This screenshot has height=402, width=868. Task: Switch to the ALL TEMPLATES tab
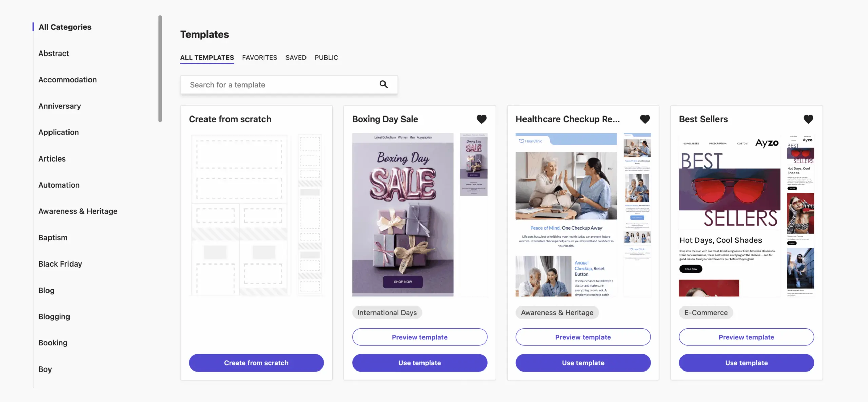pos(207,57)
